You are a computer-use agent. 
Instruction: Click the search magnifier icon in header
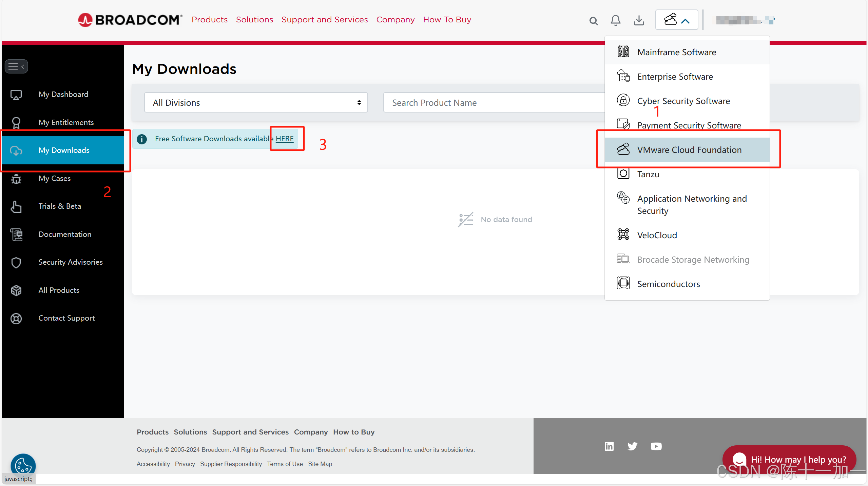coord(593,21)
